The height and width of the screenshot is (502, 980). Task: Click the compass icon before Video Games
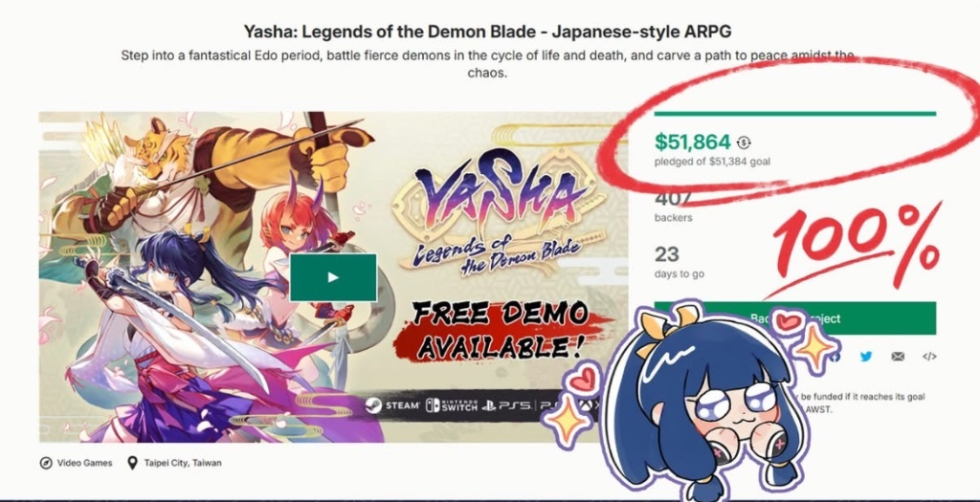tap(46, 464)
